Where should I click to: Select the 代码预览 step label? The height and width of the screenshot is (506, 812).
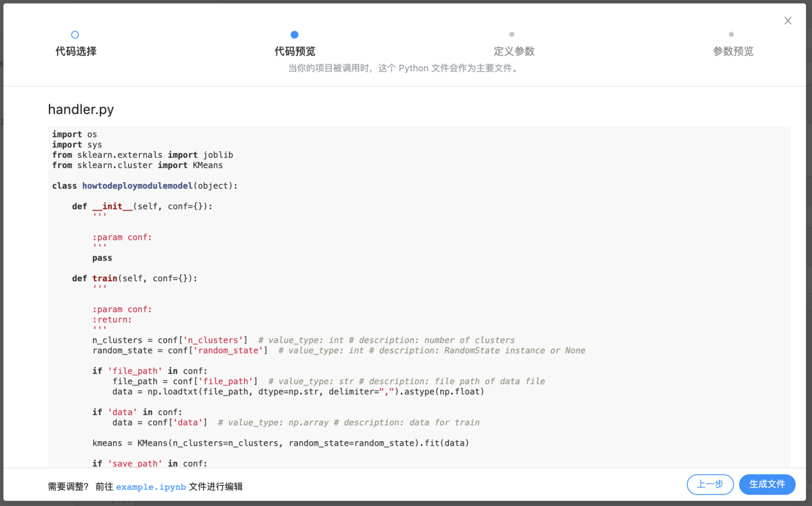[294, 51]
